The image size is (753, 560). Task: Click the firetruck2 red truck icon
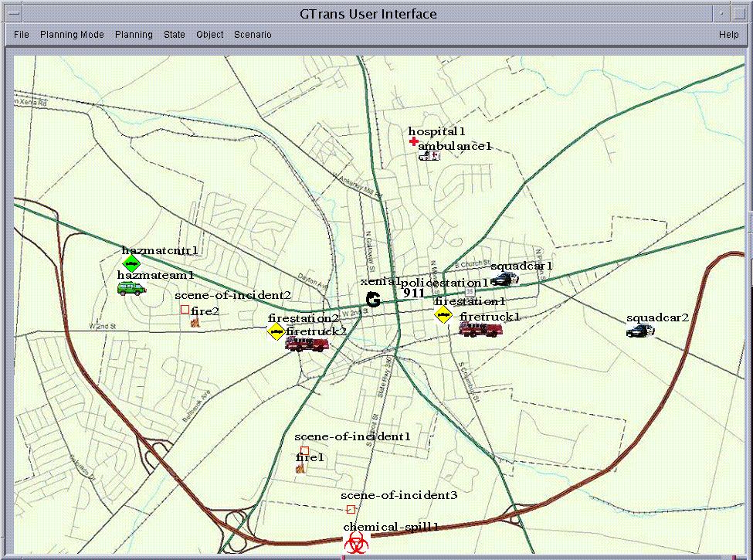tap(305, 344)
